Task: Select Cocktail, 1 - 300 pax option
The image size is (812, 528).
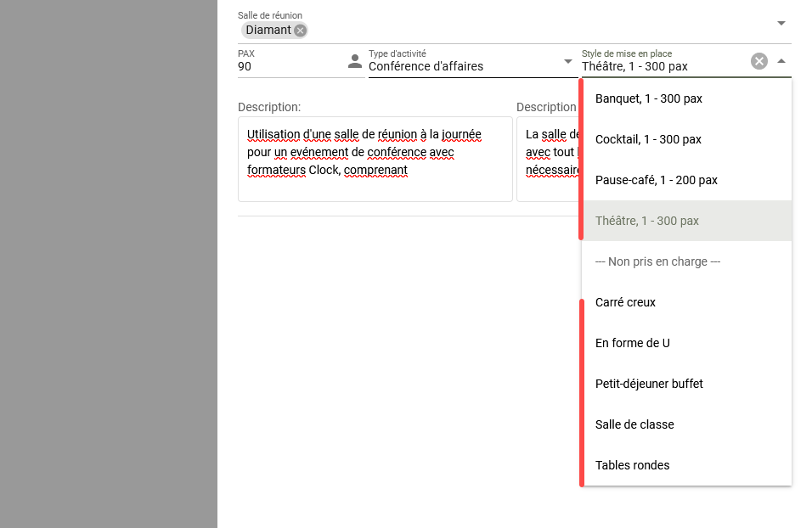Action: pos(686,140)
